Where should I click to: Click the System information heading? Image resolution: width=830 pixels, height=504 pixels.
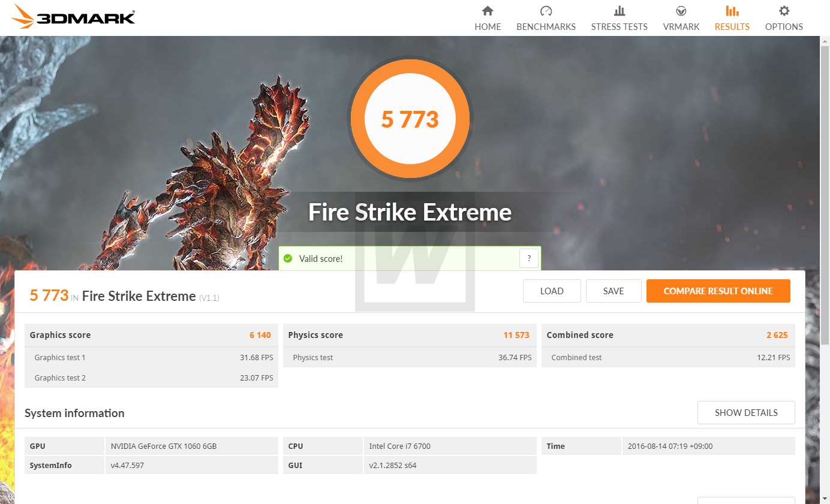coord(74,413)
